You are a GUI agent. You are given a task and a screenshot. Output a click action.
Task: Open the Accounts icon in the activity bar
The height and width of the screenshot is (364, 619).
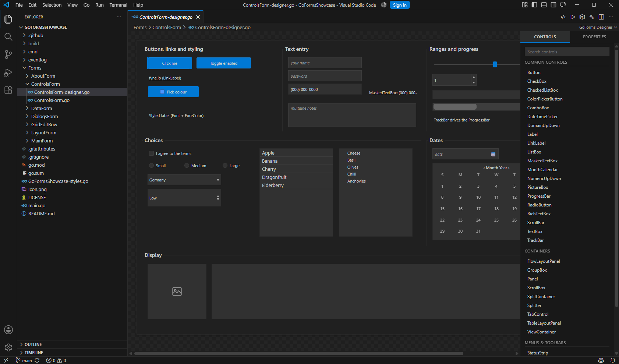coord(8,330)
